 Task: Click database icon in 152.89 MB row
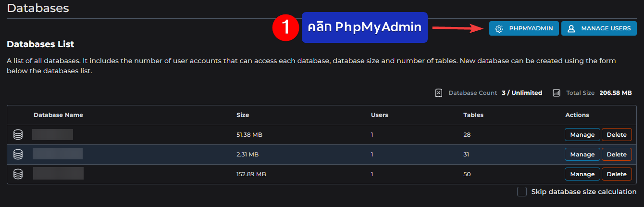(18, 174)
